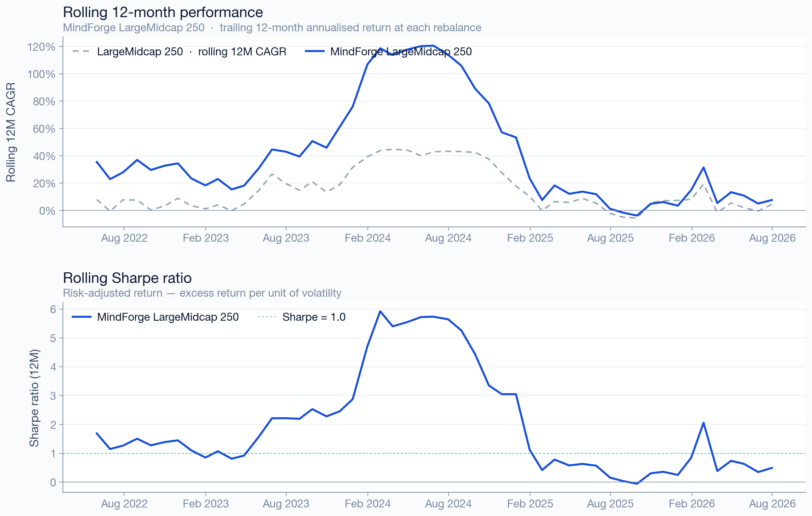
Task: Click the solid blue legend swatch in top chart
Action: click(x=314, y=51)
